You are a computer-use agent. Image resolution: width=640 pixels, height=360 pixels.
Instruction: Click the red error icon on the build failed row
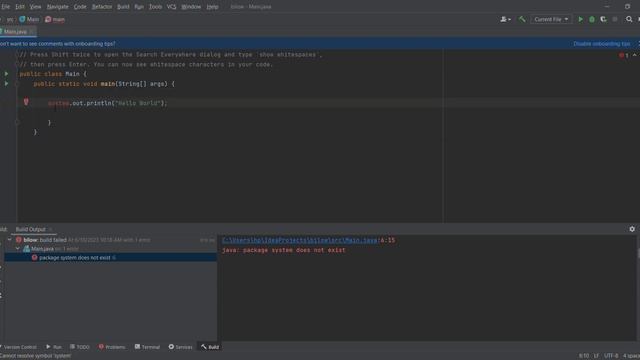pyautogui.click(x=19, y=240)
